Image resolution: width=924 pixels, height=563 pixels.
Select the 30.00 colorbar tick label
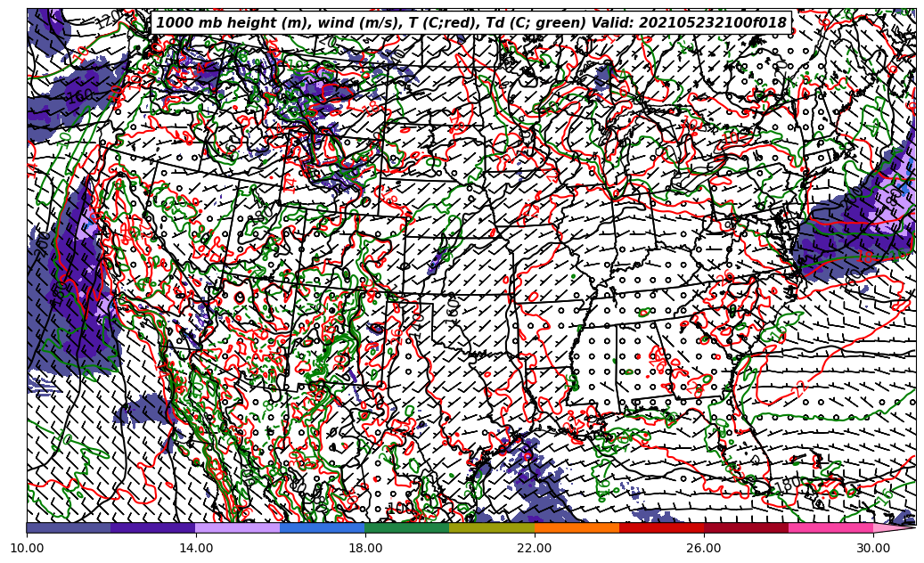point(873,548)
